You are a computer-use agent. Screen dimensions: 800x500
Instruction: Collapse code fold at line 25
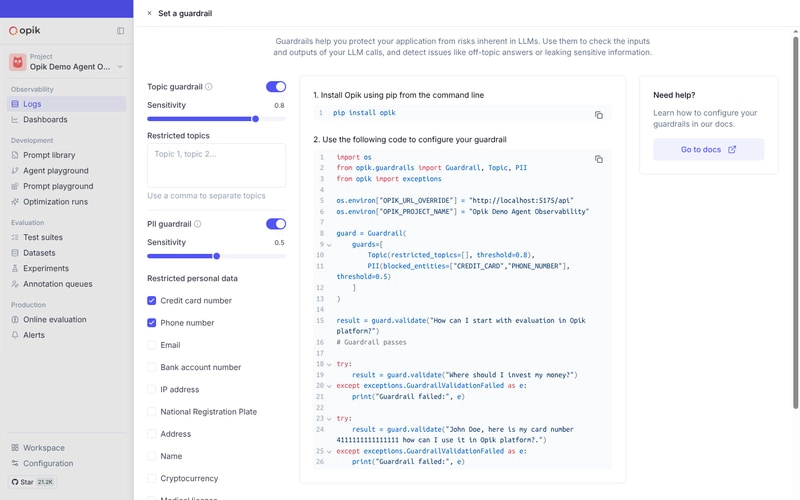[329, 452]
